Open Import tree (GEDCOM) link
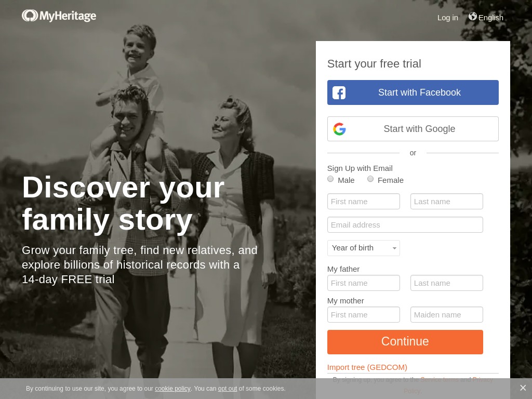This screenshot has width=532, height=399. pyautogui.click(x=367, y=367)
